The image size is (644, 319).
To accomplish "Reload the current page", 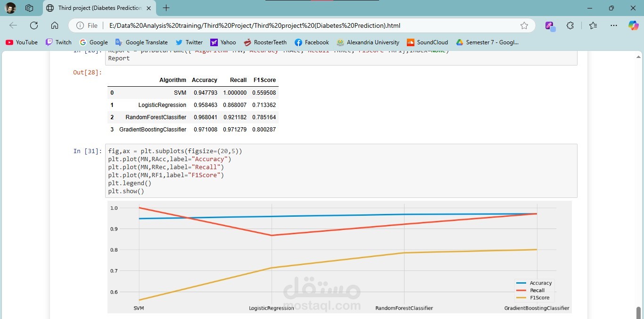I will pyautogui.click(x=34, y=25).
